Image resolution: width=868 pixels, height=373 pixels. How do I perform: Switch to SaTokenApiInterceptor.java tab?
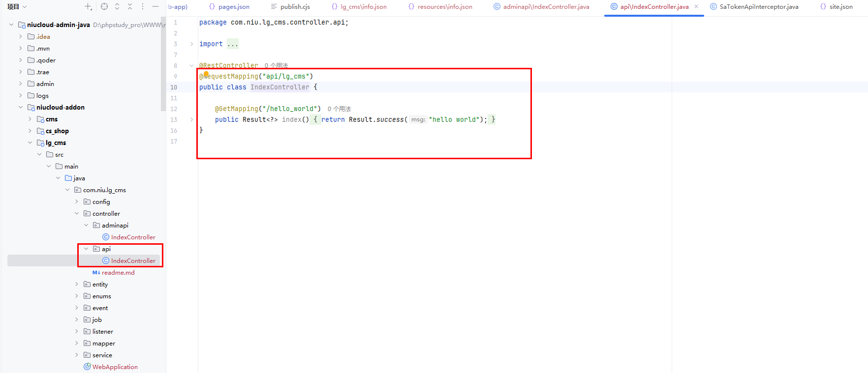[x=758, y=6]
